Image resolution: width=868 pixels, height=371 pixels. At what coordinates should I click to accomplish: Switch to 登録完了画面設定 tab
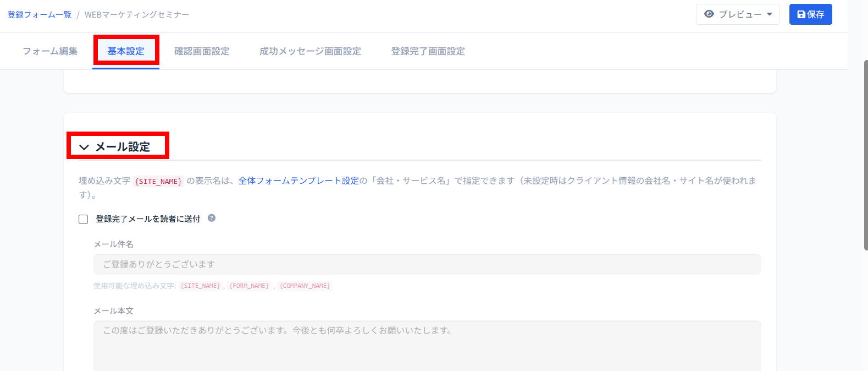(x=428, y=51)
